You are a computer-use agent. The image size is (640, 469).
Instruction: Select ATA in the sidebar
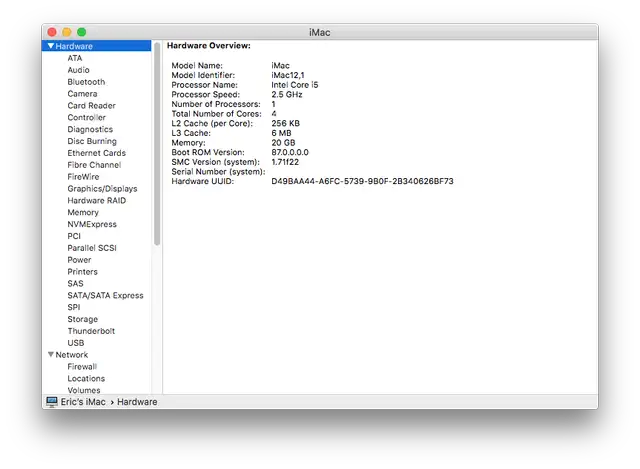[x=75, y=58]
